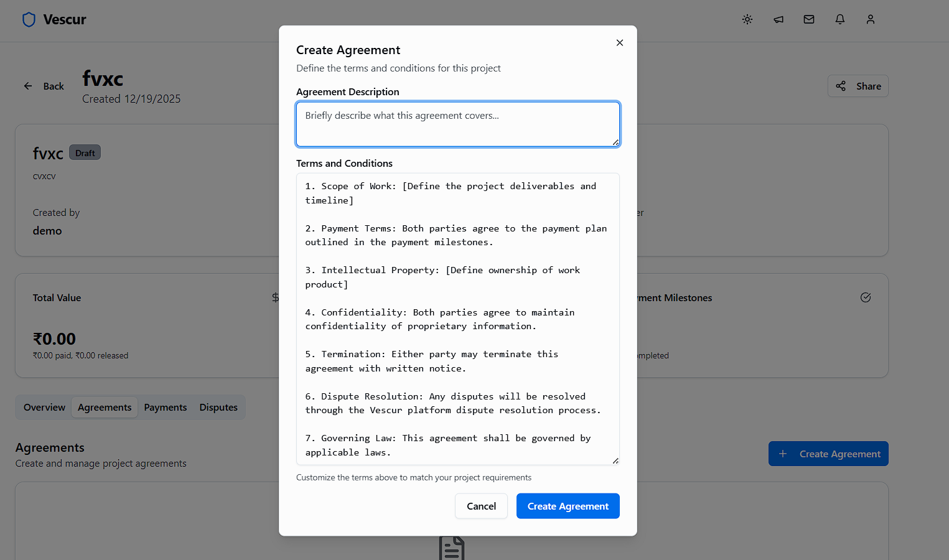Click the plus icon on Create Agreement button
The width and height of the screenshot is (949, 560).
[783, 454]
